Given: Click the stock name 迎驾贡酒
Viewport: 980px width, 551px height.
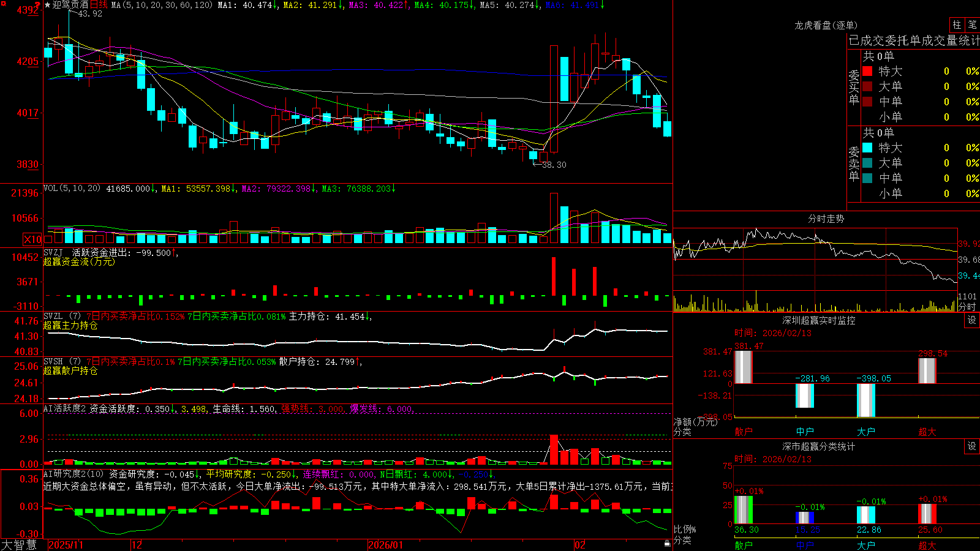Looking at the screenshot, I should pyautogui.click(x=70, y=5).
